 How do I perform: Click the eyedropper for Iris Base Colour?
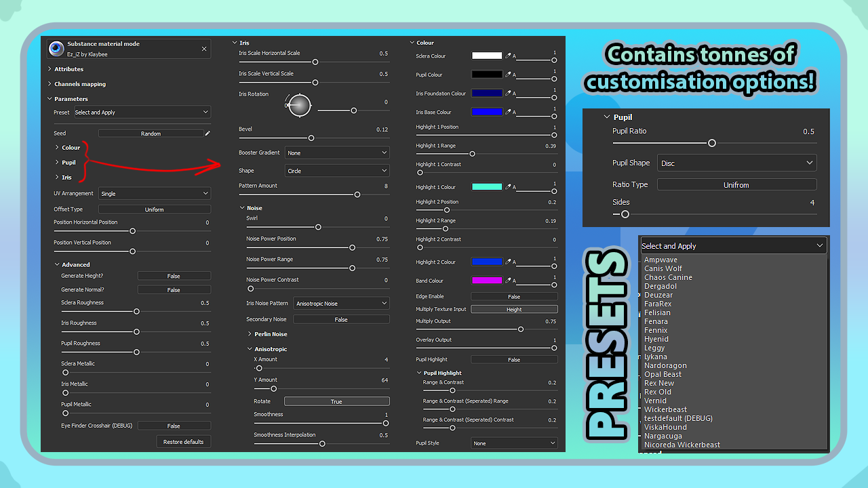pyautogui.click(x=508, y=113)
